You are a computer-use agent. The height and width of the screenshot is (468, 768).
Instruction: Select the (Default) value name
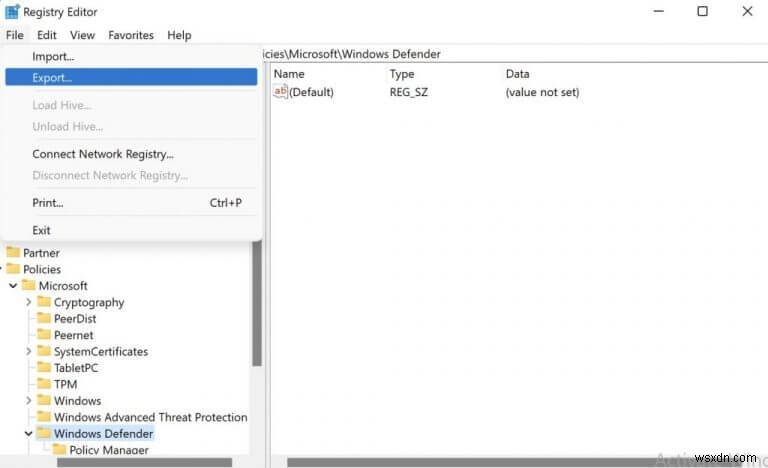[312, 92]
